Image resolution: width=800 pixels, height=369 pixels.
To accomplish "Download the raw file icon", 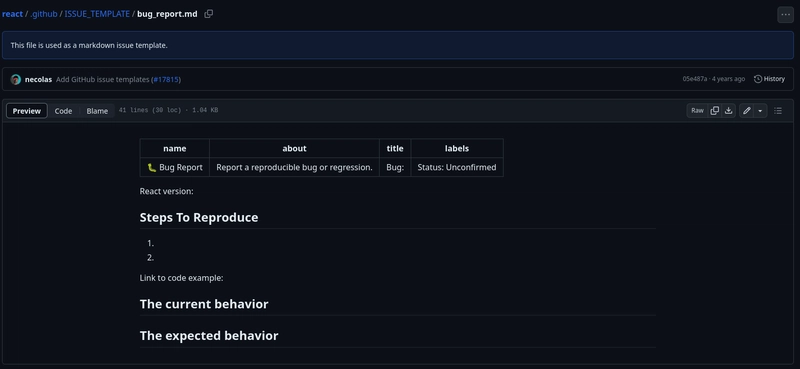I will pos(729,111).
